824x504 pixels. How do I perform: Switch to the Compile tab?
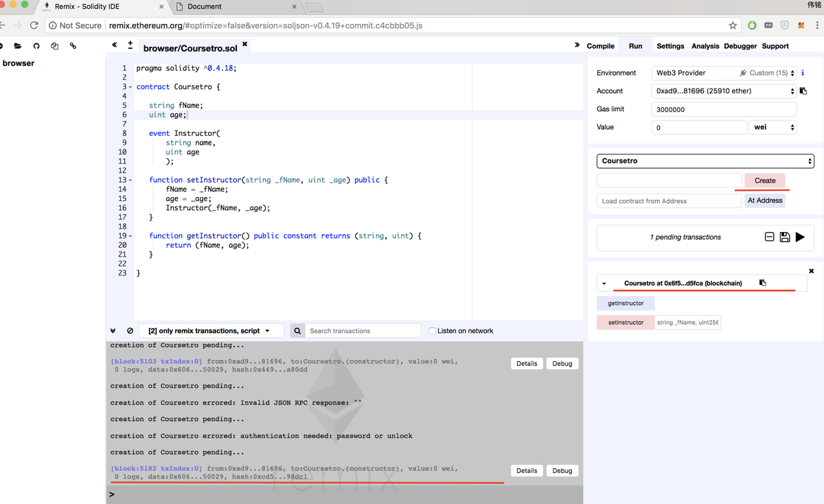coord(600,46)
